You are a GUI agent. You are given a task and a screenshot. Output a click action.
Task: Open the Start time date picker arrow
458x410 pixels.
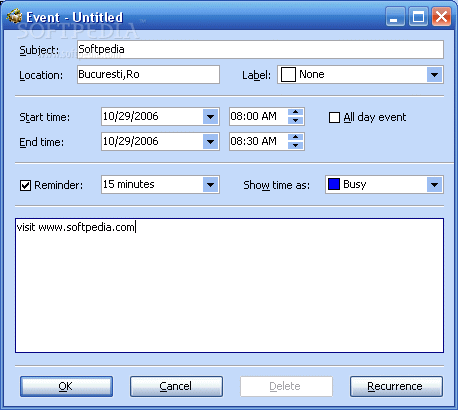210,117
